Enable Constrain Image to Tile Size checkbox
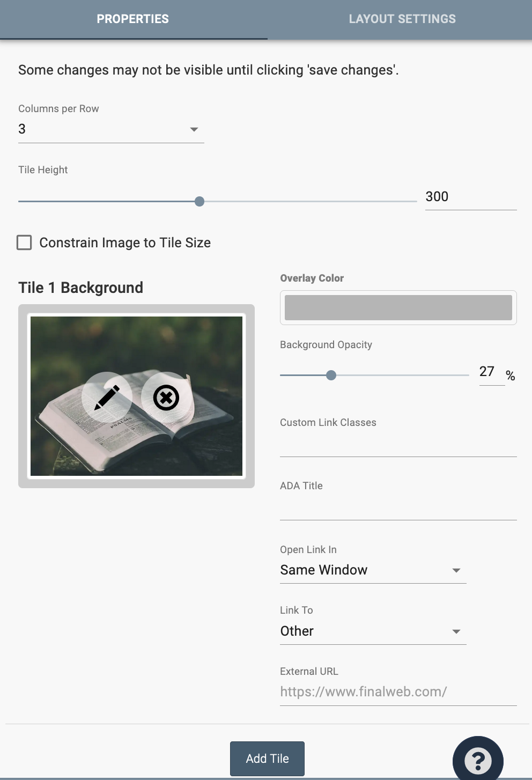The height and width of the screenshot is (780, 532). pyautogui.click(x=24, y=242)
